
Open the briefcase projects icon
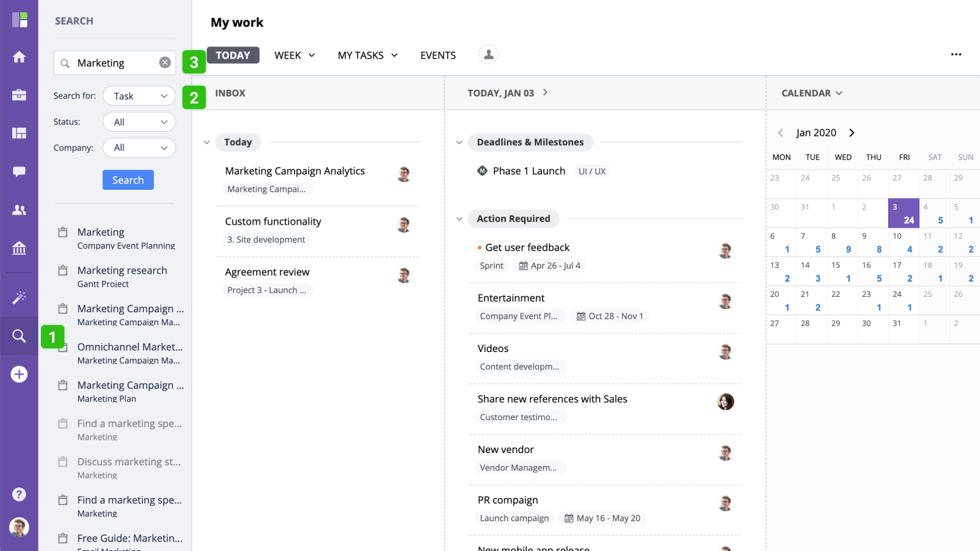pyautogui.click(x=19, y=95)
